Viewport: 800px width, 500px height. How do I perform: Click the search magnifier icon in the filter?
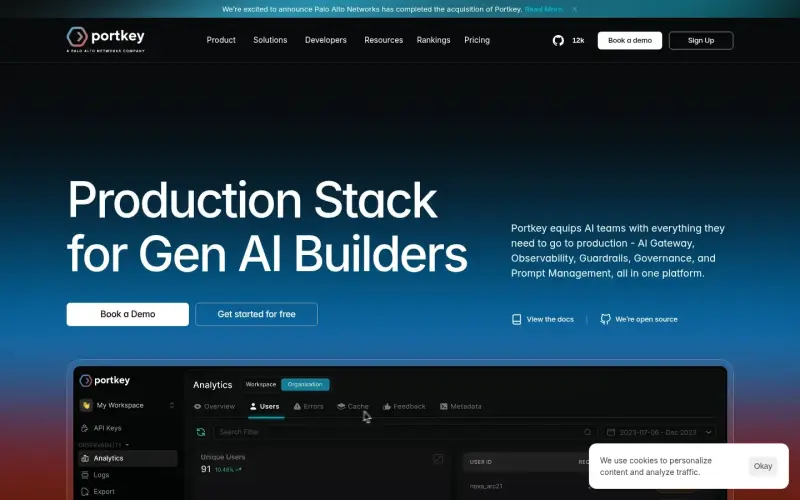pyautogui.click(x=588, y=432)
